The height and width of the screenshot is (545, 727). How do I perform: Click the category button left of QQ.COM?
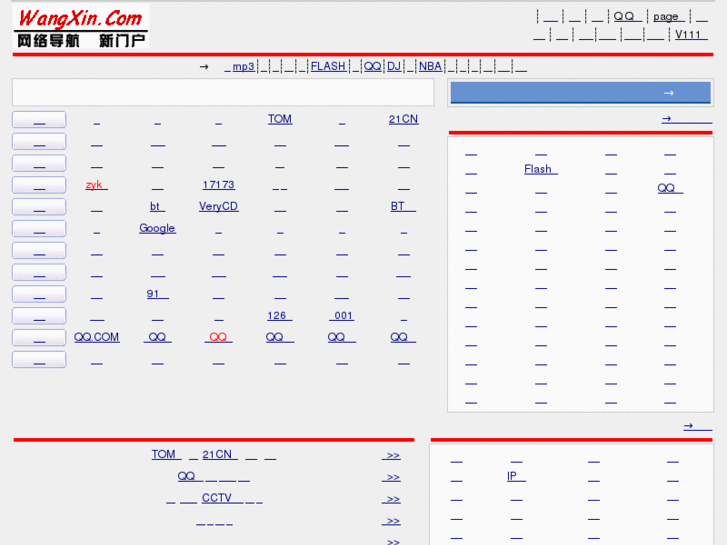[39, 338]
